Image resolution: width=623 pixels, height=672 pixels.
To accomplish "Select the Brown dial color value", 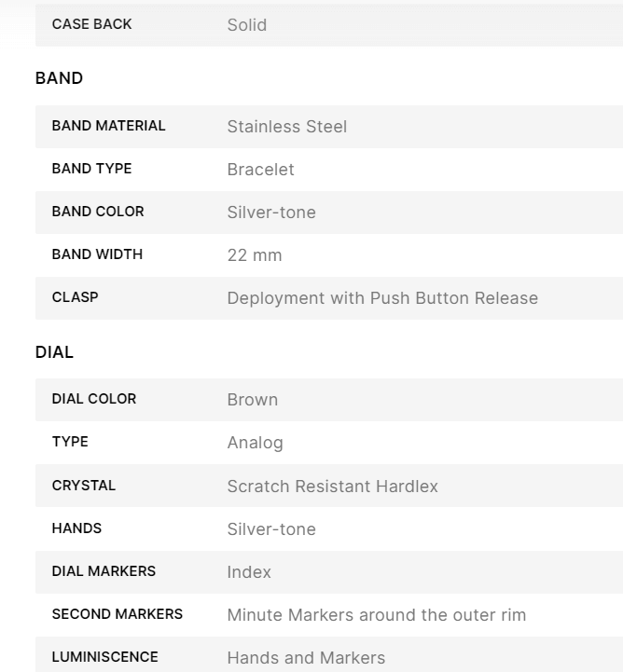I will (x=253, y=400).
